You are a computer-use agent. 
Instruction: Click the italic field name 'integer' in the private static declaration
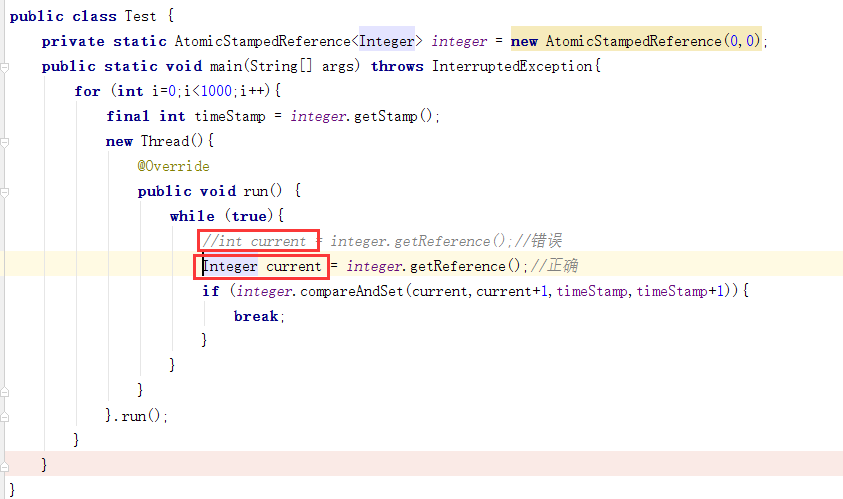pyautogui.click(x=459, y=41)
